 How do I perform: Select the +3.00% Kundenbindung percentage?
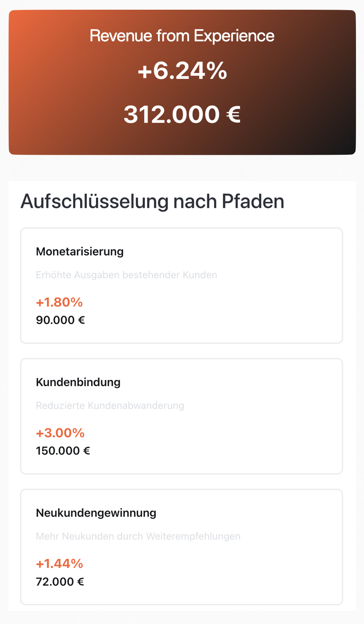click(x=60, y=433)
